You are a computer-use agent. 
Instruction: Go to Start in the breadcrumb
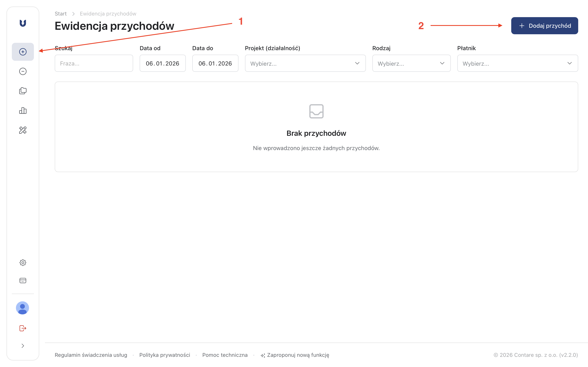(60, 14)
